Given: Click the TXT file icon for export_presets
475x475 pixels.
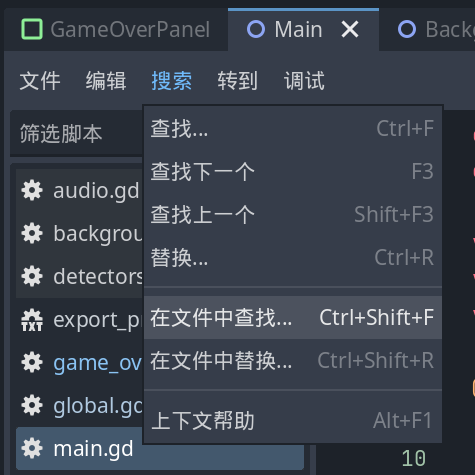Looking at the screenshot, I should [32, 320].
